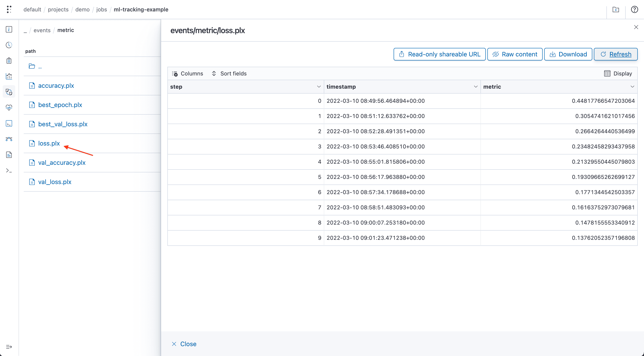The height and width of the screenshot is (356, 644).
Task: Open the info panel icon
Action: click(x=9, y=29)
